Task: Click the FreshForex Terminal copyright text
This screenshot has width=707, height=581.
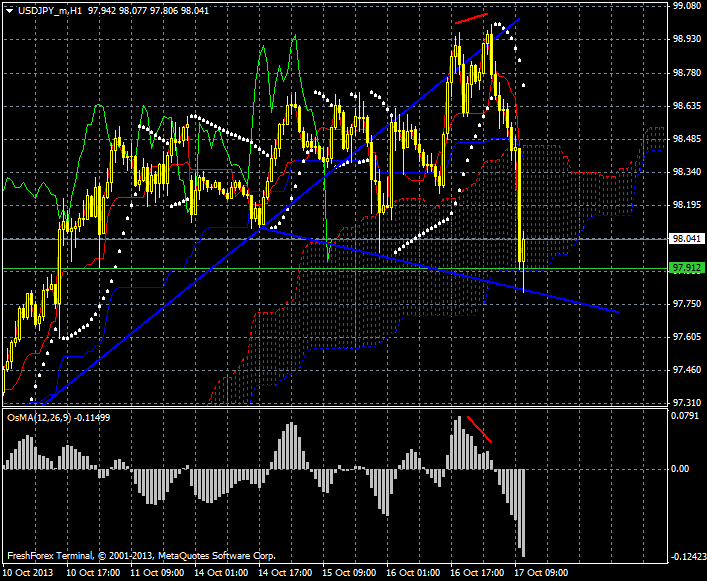Action: (140, 555)
